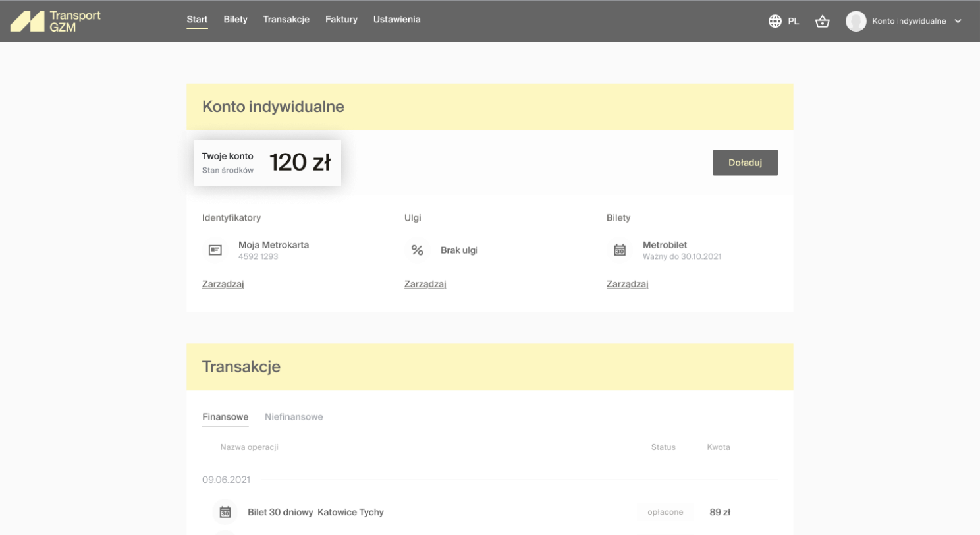Click the user avatar picture
The image size is (980, 535).
tap(856, 21)
